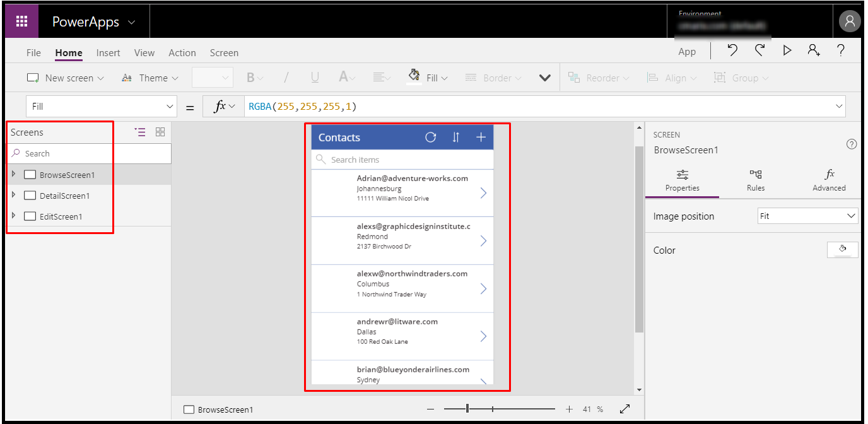Click the Search box in Screens panel

tap(88, 153)
